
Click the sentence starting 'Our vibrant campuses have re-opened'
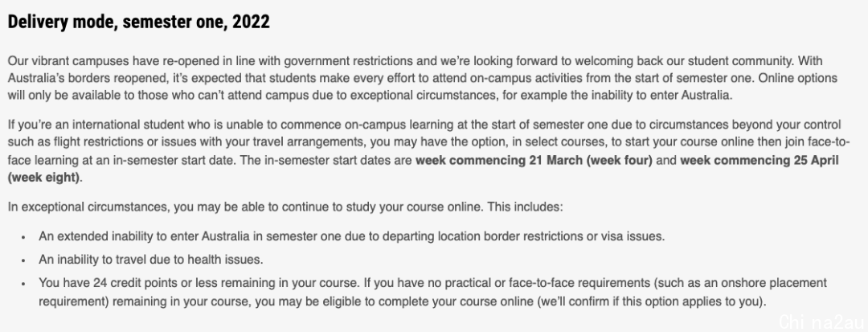point(400,61)
